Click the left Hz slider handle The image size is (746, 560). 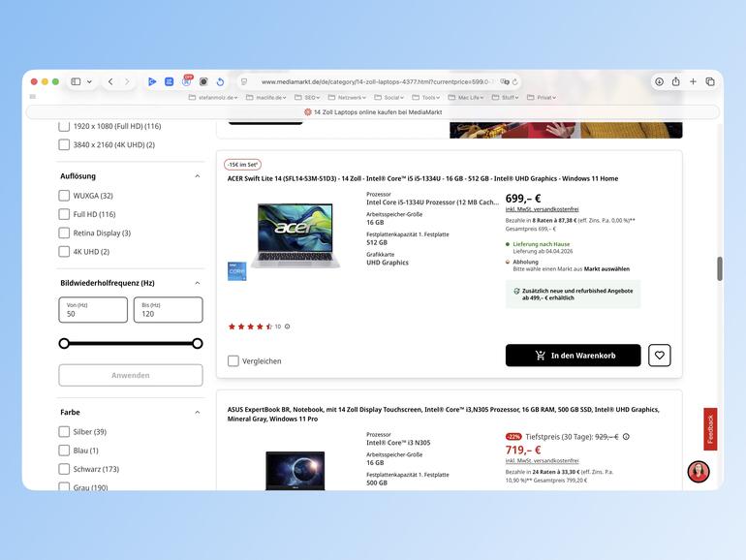coord(64,343)
